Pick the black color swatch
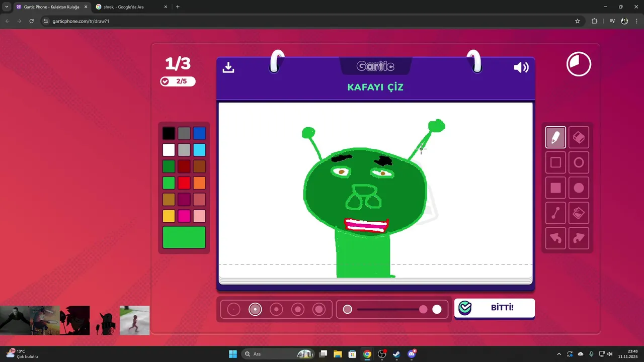This screenshot has width=644, height=362. click(x=169, y=133)
